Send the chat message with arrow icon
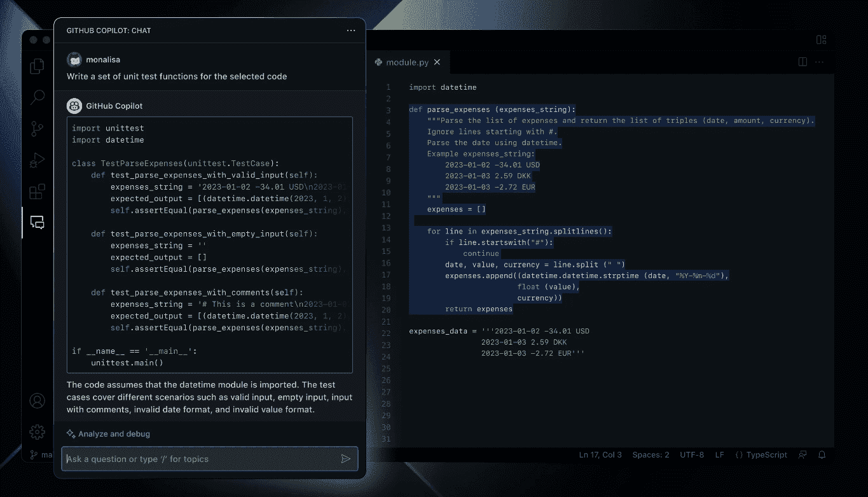 point(346,459)
